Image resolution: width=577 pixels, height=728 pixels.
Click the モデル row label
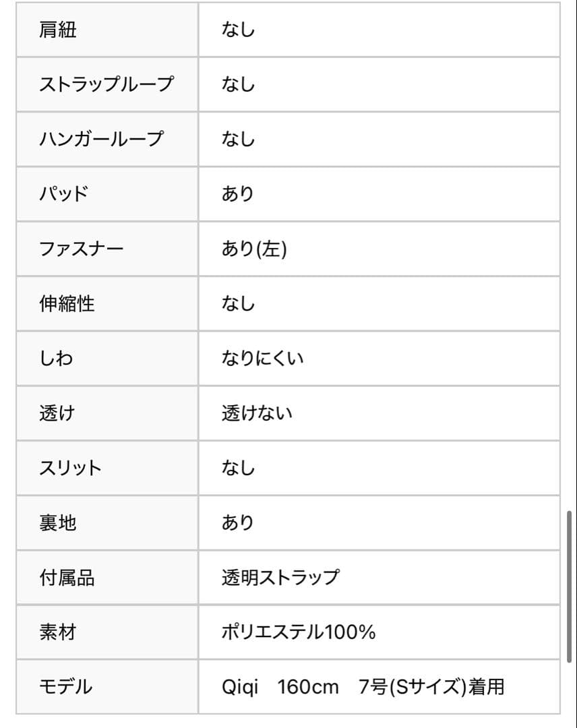tap(66, 687)
